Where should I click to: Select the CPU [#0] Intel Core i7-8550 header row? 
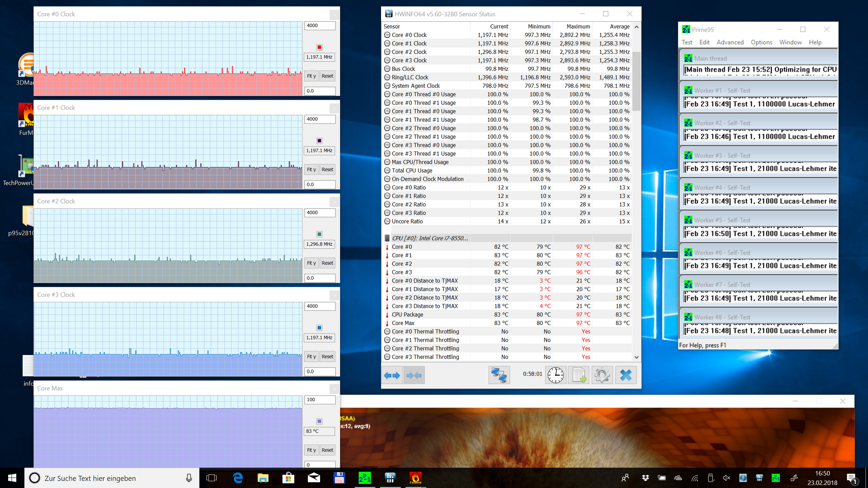[429, 238]
